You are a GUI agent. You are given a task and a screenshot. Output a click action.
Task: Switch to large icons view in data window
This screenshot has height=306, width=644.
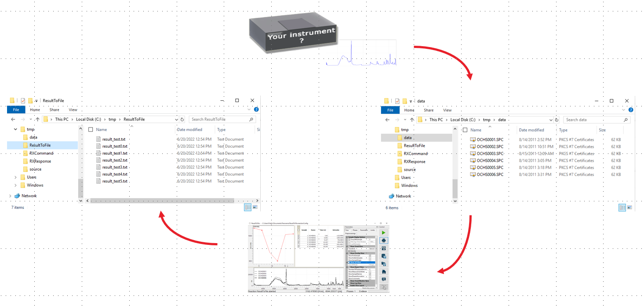tap(629, 208)
